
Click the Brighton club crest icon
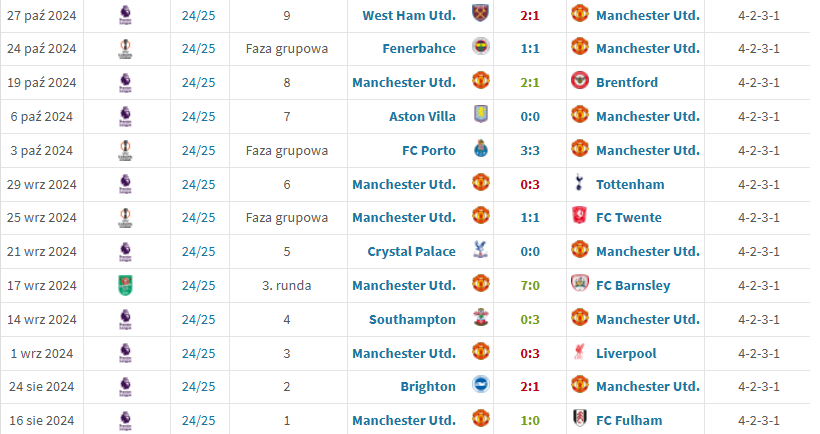481,385
